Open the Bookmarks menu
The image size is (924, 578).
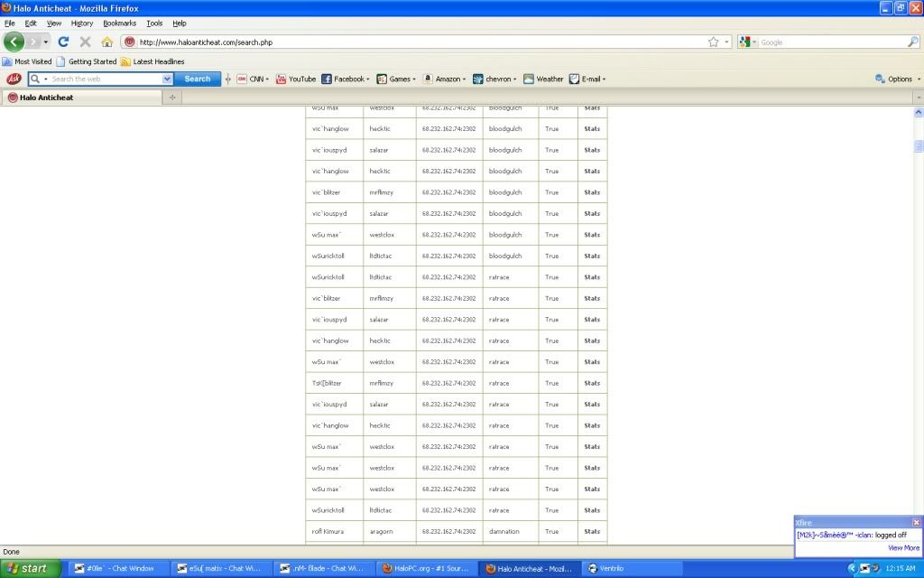click(x=117, y=23)
